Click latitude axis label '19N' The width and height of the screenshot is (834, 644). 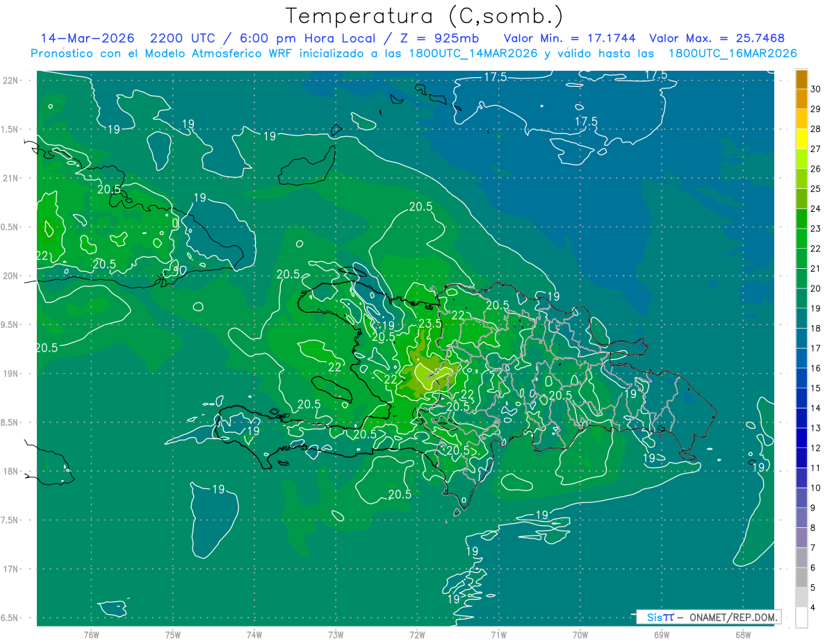(x=10, y=374)
